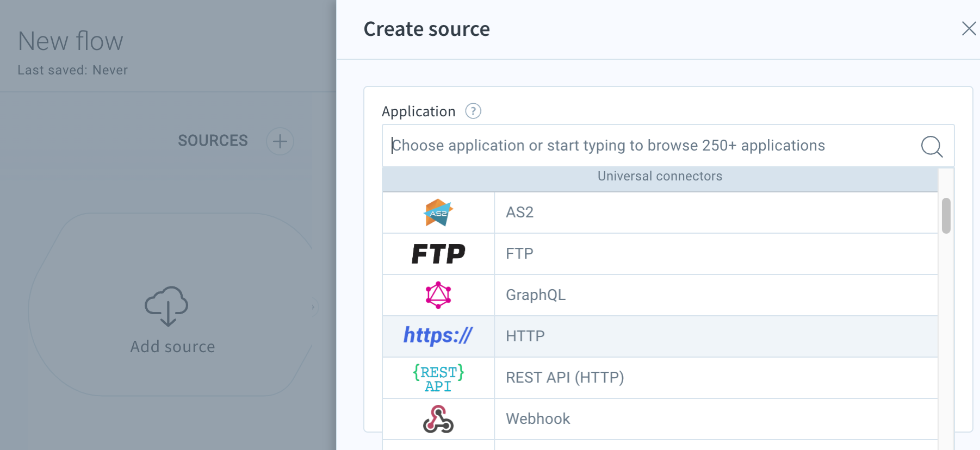Viewport: 980px width, 450px height.
Task: Click the application list scrollbar thumb
Action: pyautogui.click(x=946, y=216)
